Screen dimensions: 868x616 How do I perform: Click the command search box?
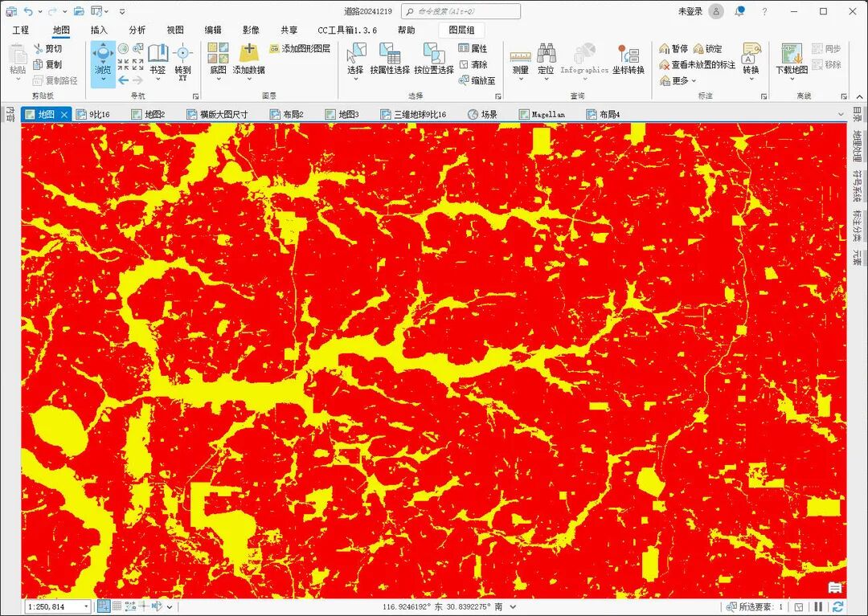point(461,11)
